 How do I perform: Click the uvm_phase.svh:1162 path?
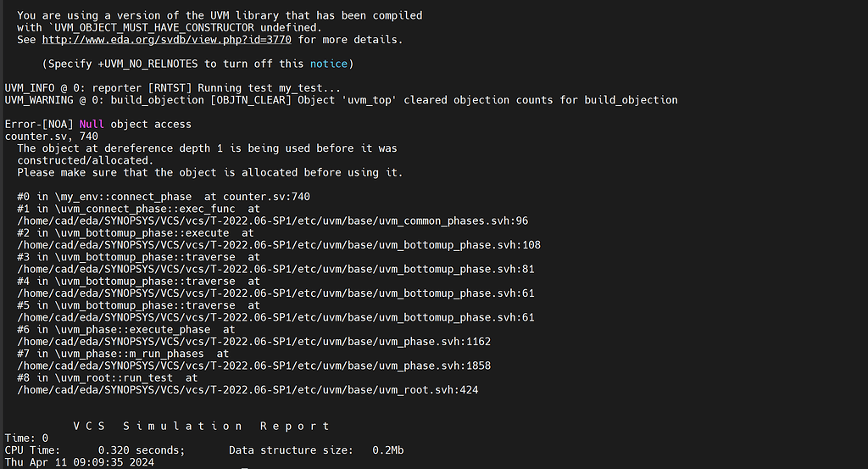254,342
